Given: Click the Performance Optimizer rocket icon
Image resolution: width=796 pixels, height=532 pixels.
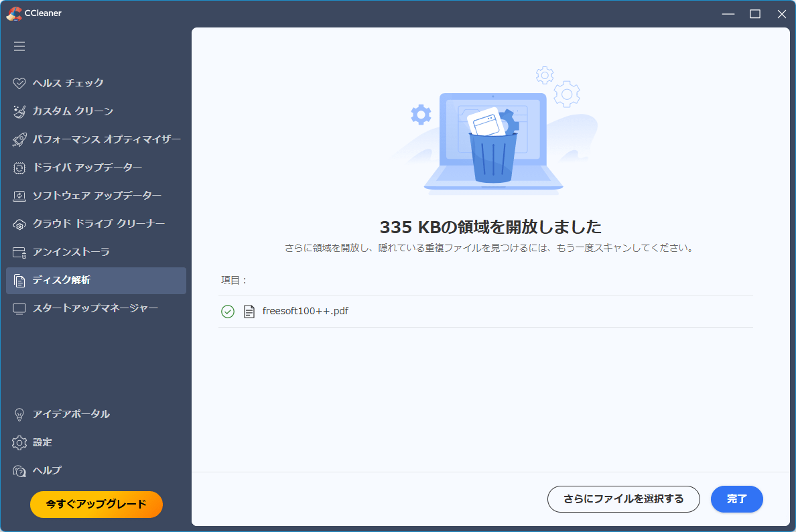Looking at the screenshot, I should (x=19, y=140).
